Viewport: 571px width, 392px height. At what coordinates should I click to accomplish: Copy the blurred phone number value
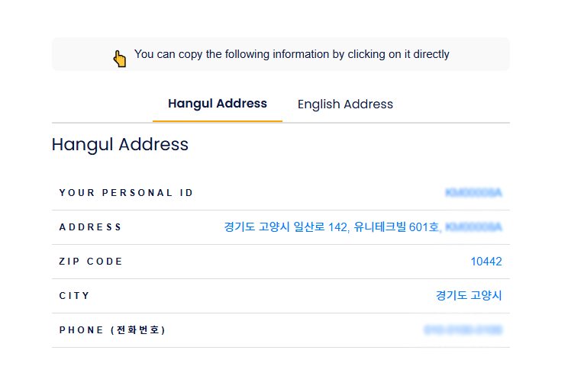463,329
